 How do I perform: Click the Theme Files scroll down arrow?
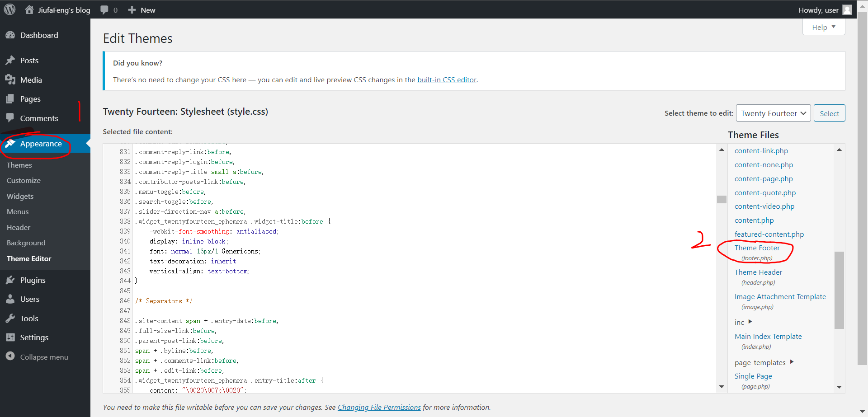[x=839, y=387]
